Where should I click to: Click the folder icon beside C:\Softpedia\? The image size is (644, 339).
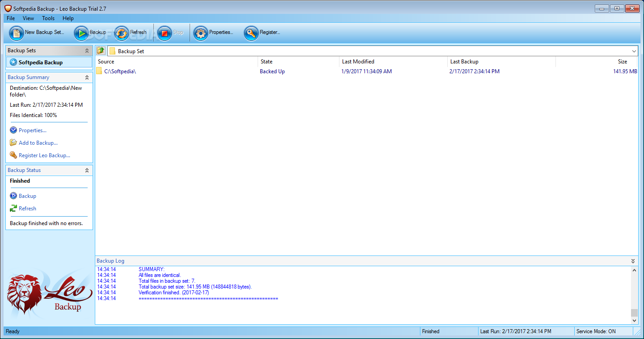point(99,71)
